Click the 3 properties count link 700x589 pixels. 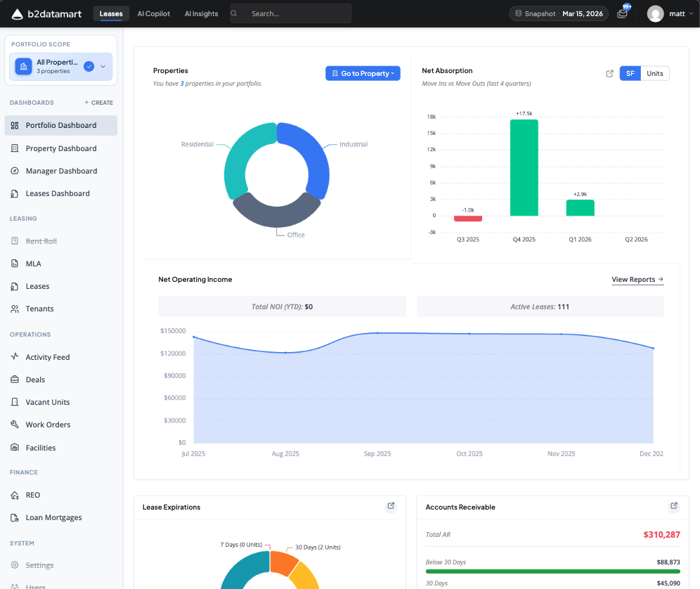pyautogui.click(x=182, y=84)
